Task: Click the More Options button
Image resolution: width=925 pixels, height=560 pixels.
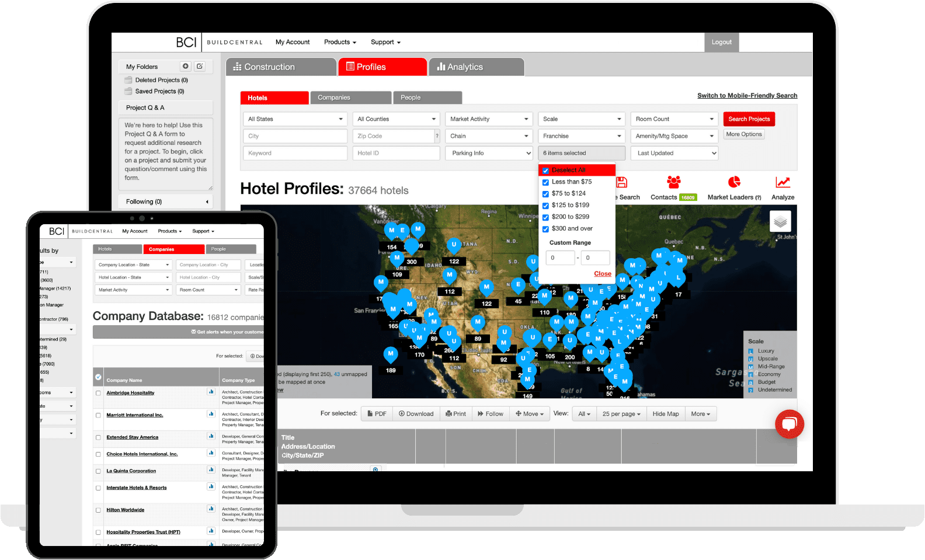Action: click(744, 134)
